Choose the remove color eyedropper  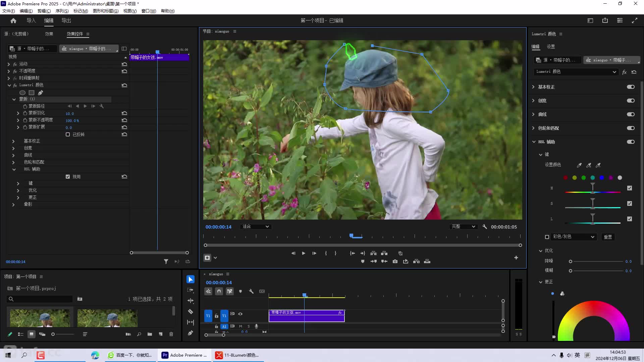tap(598, 165)
